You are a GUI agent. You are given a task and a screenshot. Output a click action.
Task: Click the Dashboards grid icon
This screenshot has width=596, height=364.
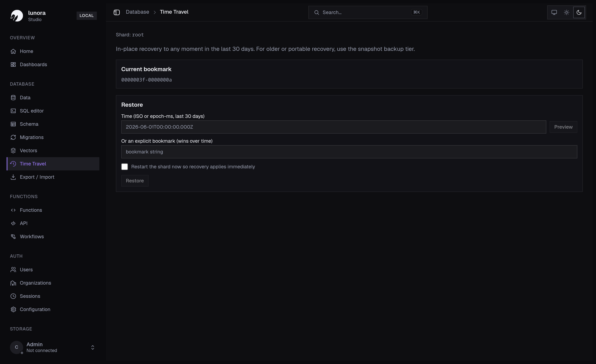(13, 65)
